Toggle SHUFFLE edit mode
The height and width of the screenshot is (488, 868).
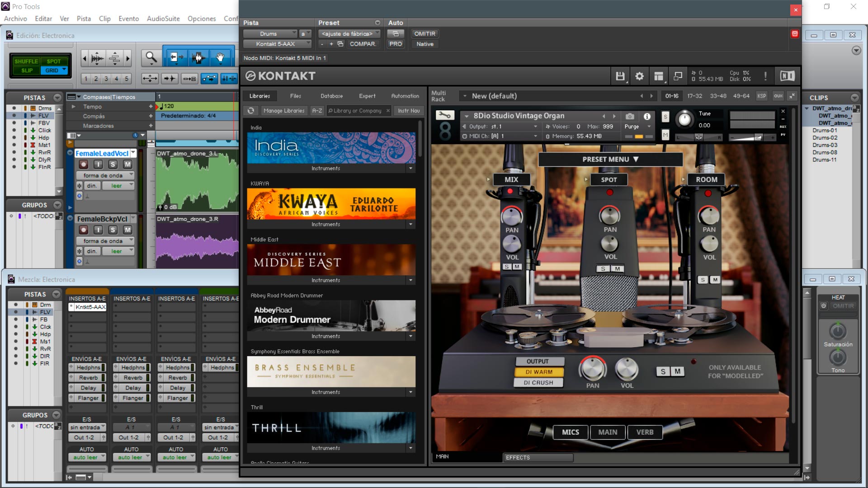pyautogui.click(x=26, y=61)
